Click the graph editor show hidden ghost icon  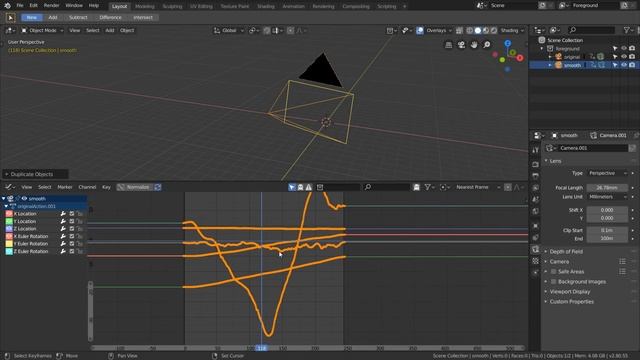point(300,187)
